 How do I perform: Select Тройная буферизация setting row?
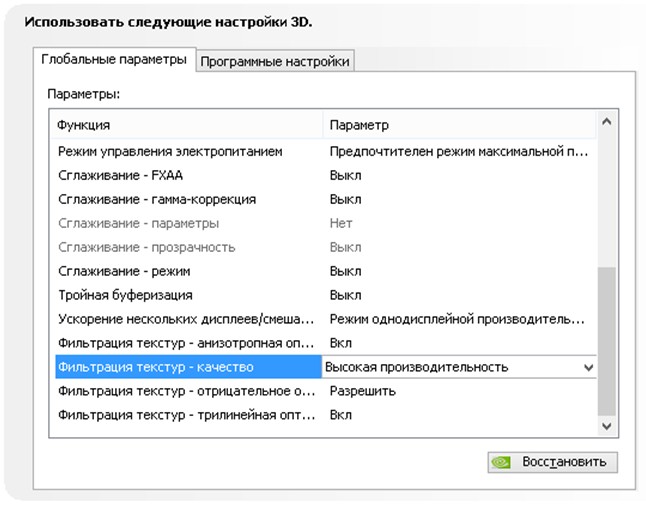[x=125, y=295]
